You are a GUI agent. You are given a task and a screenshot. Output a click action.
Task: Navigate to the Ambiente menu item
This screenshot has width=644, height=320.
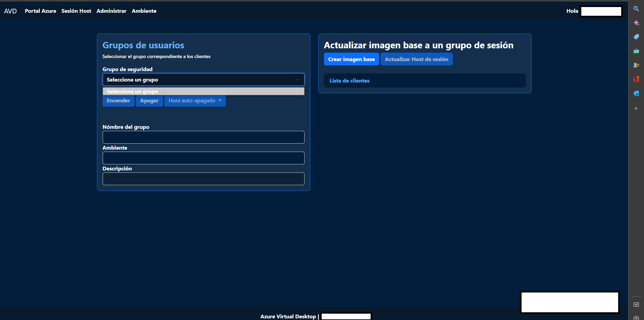point(144,11)
